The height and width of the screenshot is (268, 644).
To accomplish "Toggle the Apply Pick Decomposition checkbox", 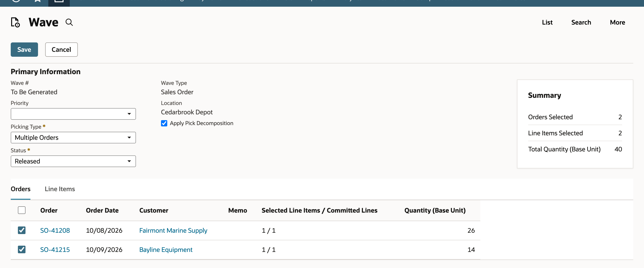I will [x=164, y=123].
